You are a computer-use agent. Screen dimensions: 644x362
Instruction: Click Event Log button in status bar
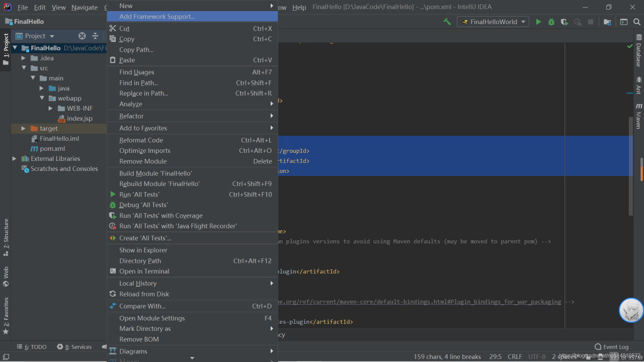tap(611, 347)
